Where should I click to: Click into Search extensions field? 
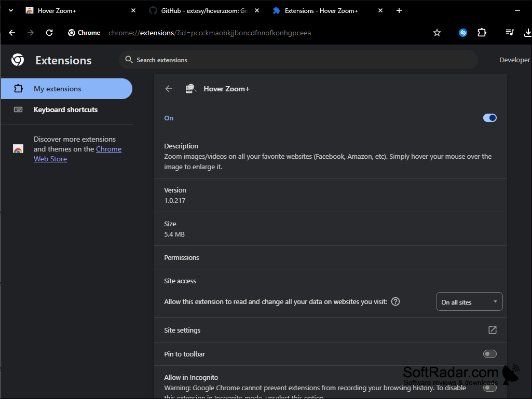(298, 60)
